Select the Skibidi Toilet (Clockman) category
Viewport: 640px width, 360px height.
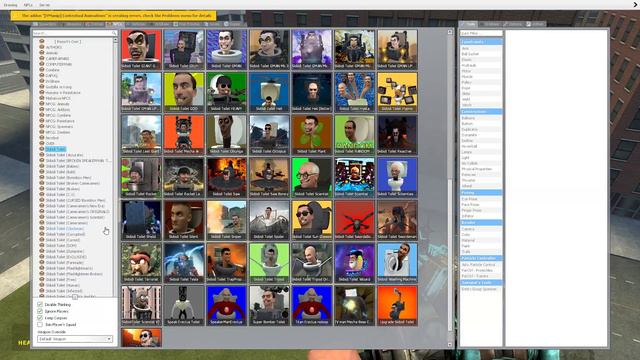tap(64, 229)
